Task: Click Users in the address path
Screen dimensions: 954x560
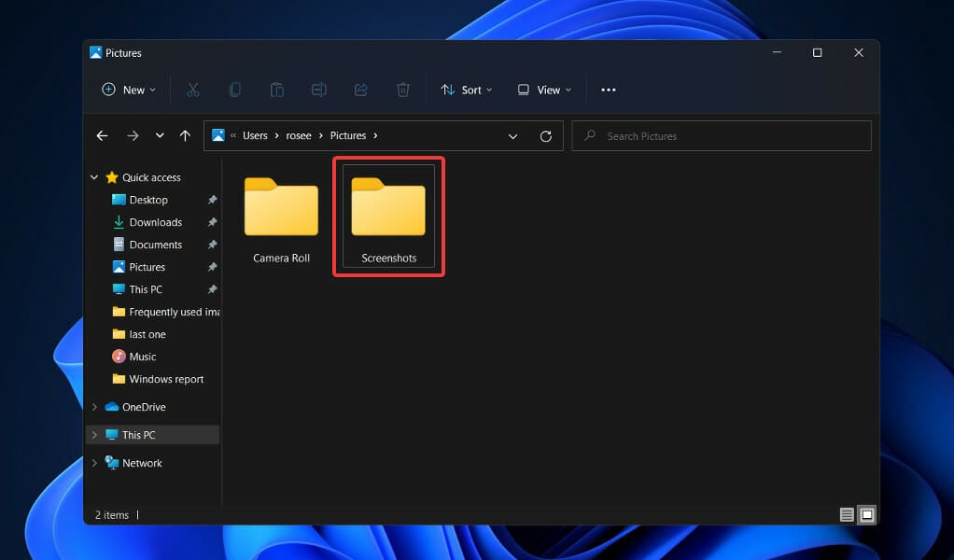Action: coord(255,135)
